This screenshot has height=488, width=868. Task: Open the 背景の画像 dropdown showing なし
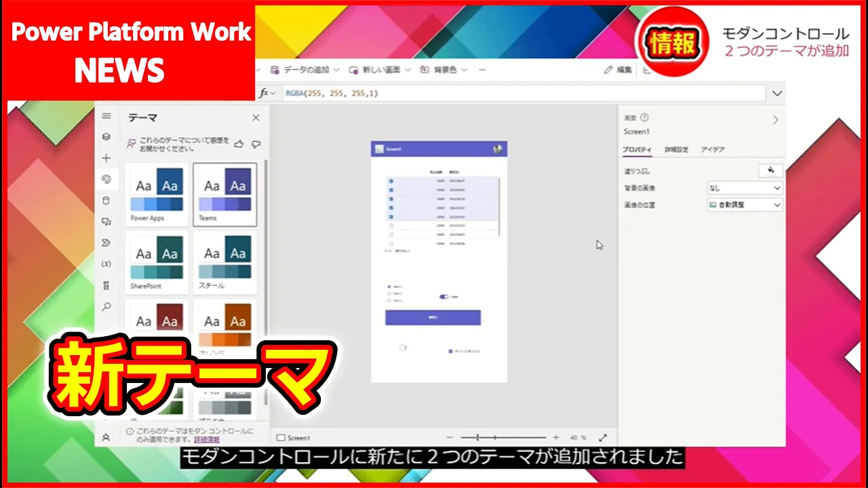tap(745, 188)
